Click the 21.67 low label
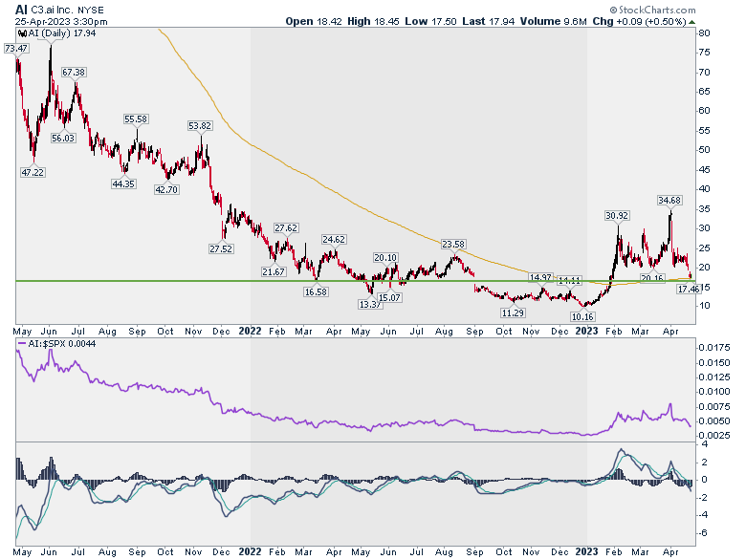Screen dimensions: 746x560 [x=274, y=271]
